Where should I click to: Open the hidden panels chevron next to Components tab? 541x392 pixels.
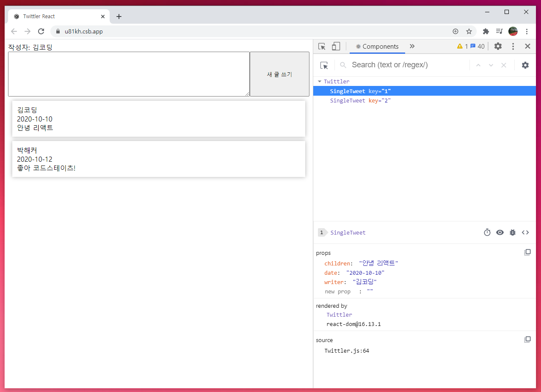pos(412,46)
